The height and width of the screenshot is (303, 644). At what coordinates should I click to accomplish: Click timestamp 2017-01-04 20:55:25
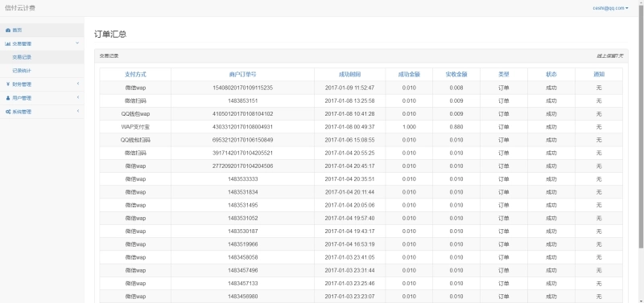(x=349, y=153)
